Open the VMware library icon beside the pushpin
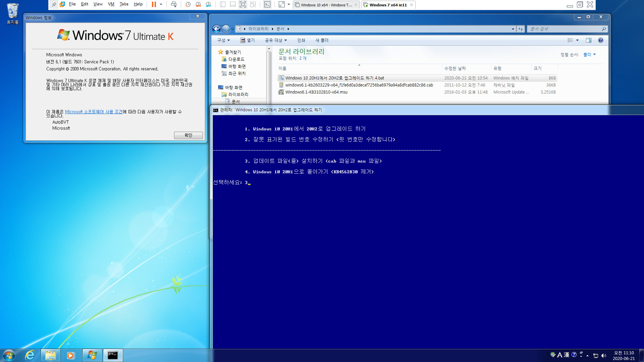 [x=62, y=4]
